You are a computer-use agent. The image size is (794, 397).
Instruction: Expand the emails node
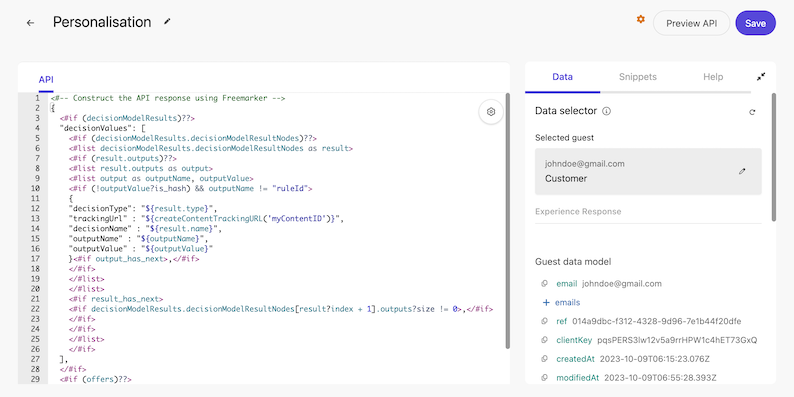point(546,303)
